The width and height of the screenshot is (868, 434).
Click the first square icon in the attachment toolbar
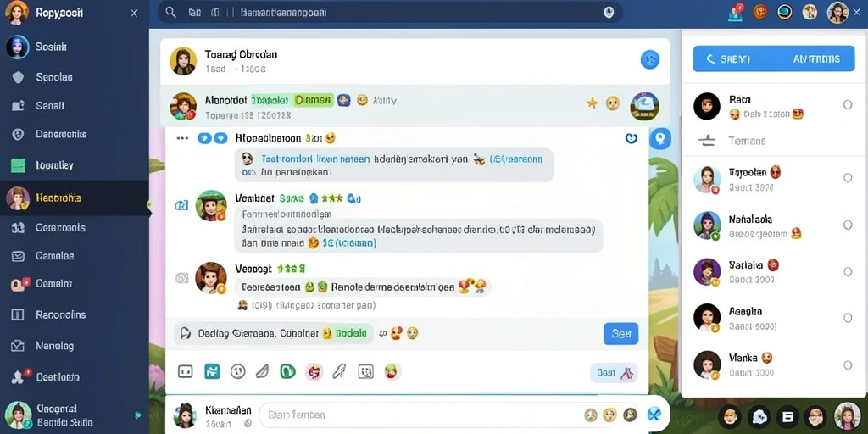point(186,371)
